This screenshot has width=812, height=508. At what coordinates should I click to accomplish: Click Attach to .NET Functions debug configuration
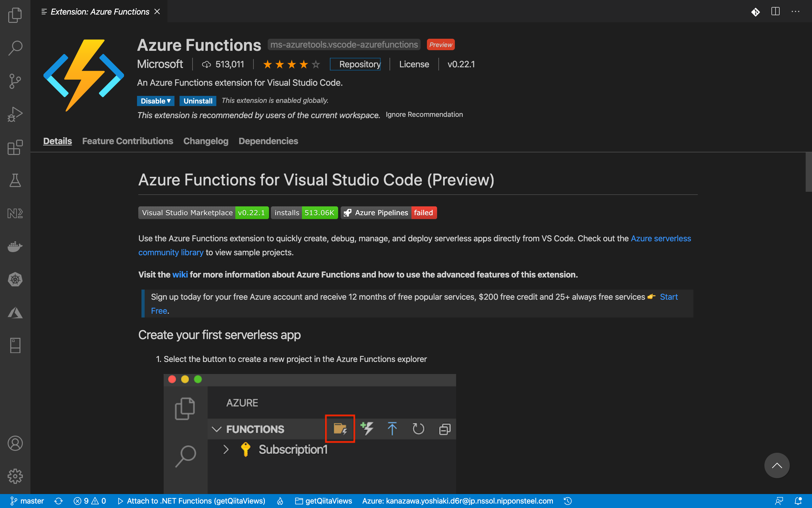pyautogui.click(x=192, y=501)
